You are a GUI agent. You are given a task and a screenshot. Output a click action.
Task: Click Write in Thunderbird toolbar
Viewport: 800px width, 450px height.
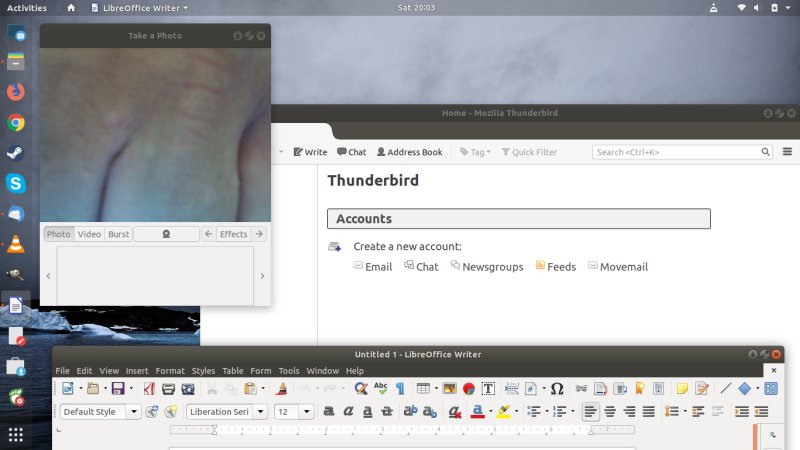click(x=310, y=152)
